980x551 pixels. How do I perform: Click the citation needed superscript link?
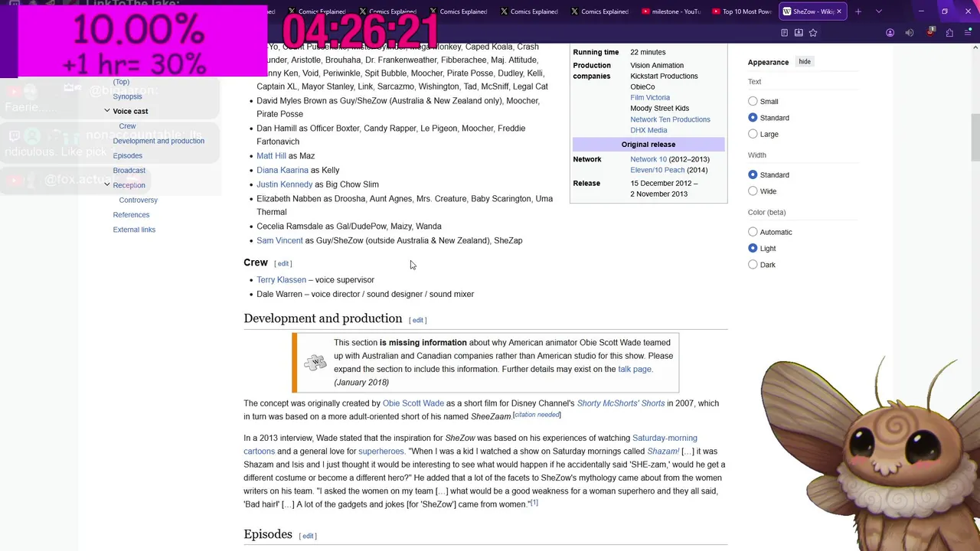tap(537, 415)
